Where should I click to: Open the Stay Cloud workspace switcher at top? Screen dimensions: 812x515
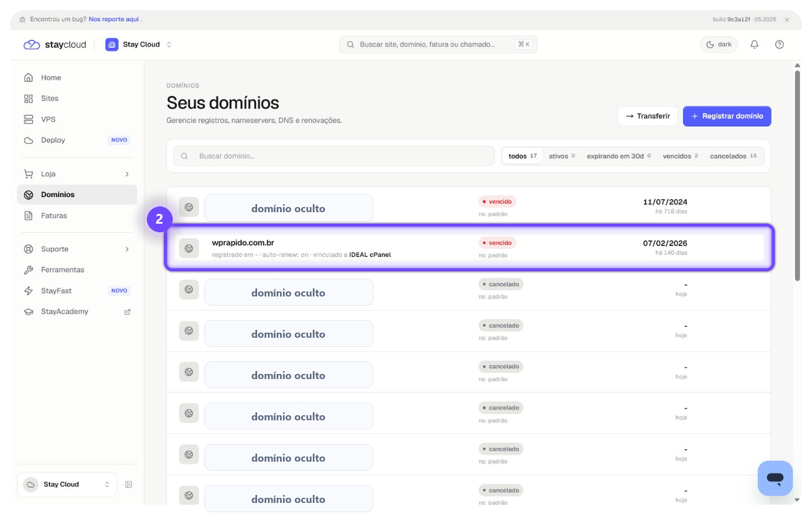click(x=138, y=44)
